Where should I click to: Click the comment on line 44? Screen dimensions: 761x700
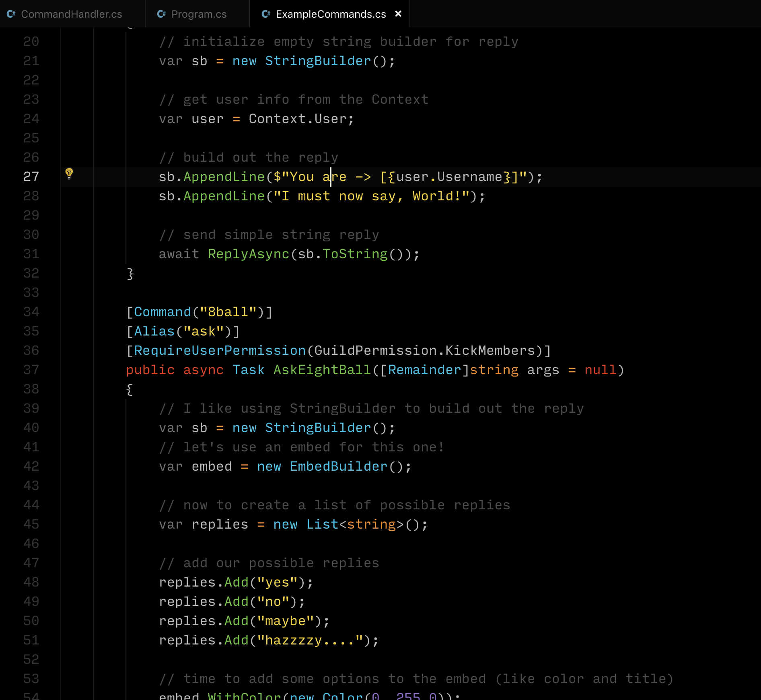click(334, 505)
